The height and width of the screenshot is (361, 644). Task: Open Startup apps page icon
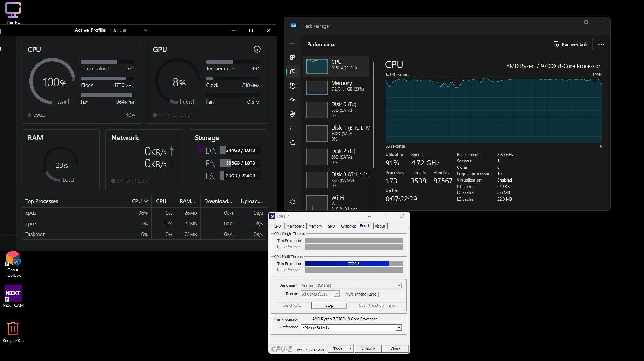coord(293,100)
